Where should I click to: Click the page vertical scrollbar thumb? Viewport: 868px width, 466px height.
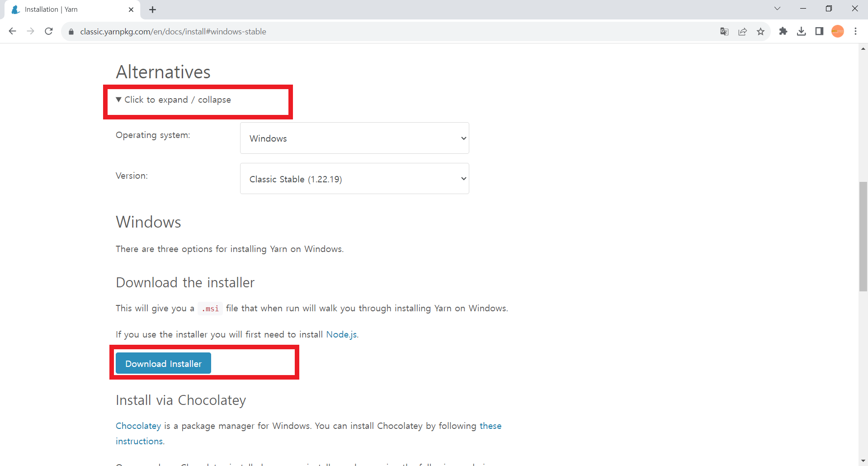863,236
